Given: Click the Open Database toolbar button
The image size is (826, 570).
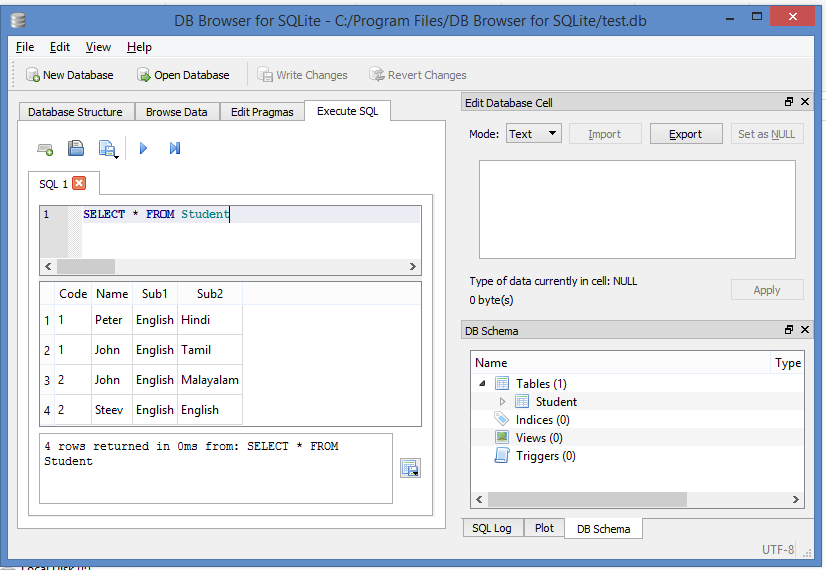Looking at the screenshot, I should (183, 75).
